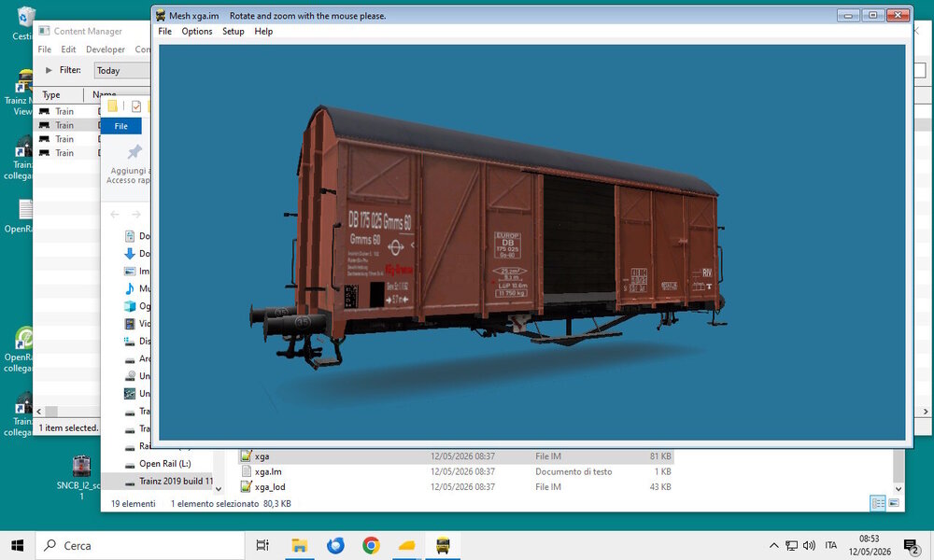Image resolution: width=934 pixels, height=560 pixels.
Task: Click the 3D boxcar model viewport
Action: point(531,243)
